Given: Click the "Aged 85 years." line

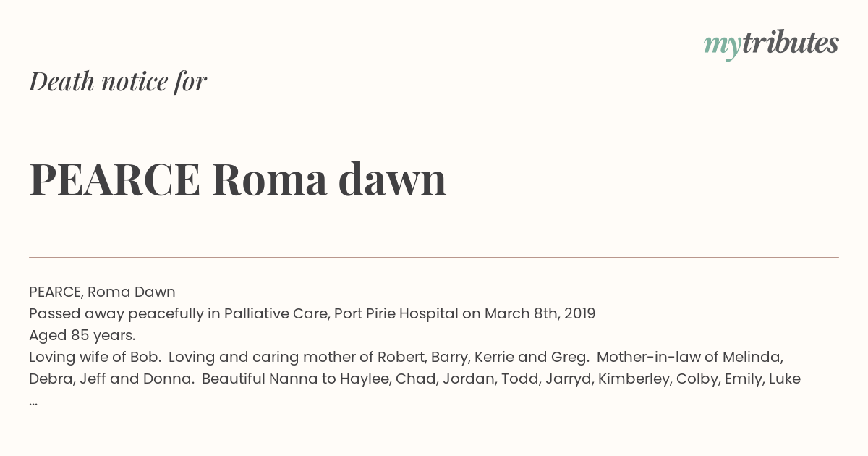Looking at the screenshot, I should tap(82, 335).
